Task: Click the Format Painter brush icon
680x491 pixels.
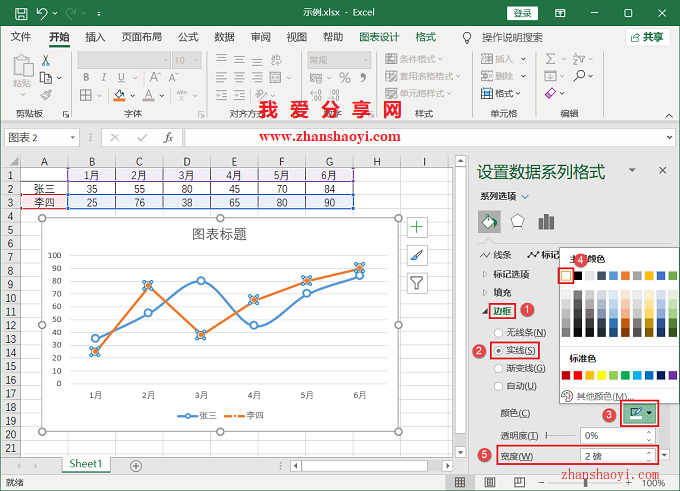Action: [46, 95]
